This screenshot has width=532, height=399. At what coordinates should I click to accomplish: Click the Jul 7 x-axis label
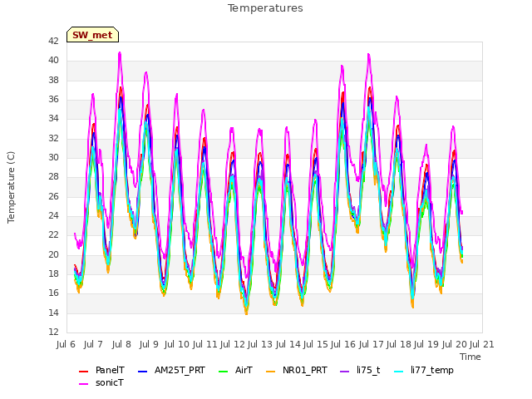click(93, 344)
